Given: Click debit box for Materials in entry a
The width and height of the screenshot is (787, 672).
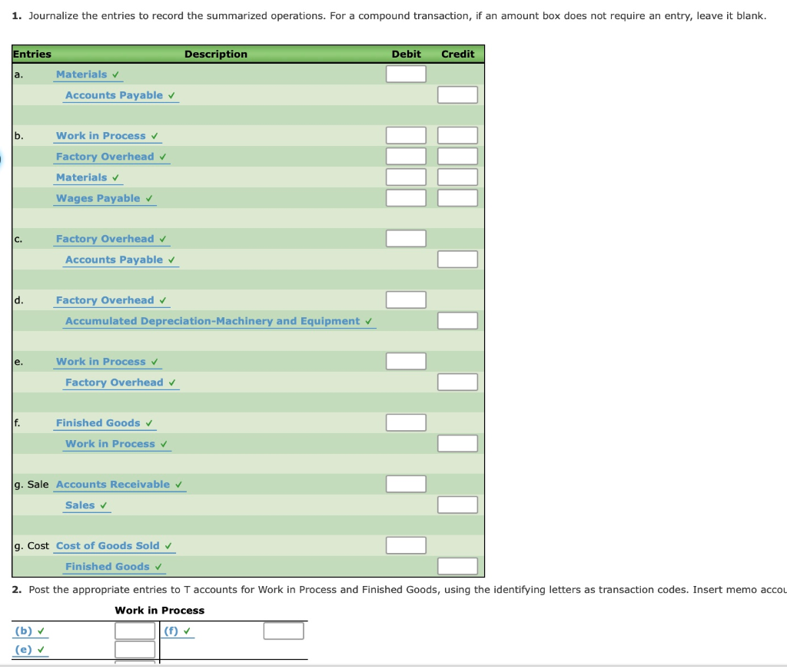Looking at the screenshot, I should (x=406, y=74).
